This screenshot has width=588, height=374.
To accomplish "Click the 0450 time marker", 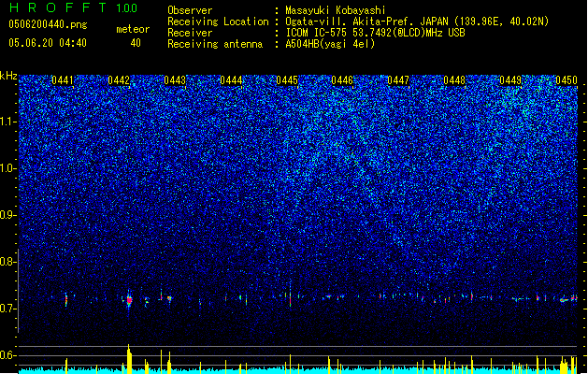I will pyautogui.click(x=566, y=80).
